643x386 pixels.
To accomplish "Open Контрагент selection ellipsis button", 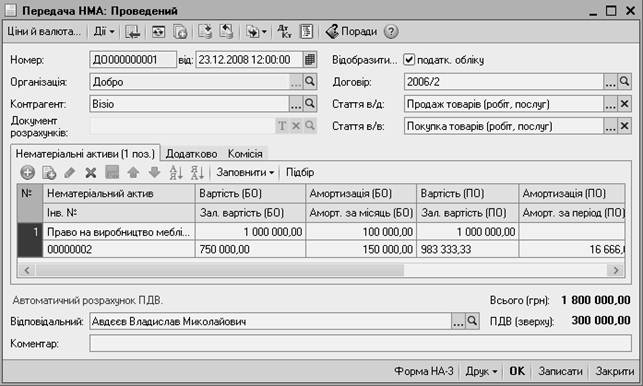I will [x=296, y=104].
